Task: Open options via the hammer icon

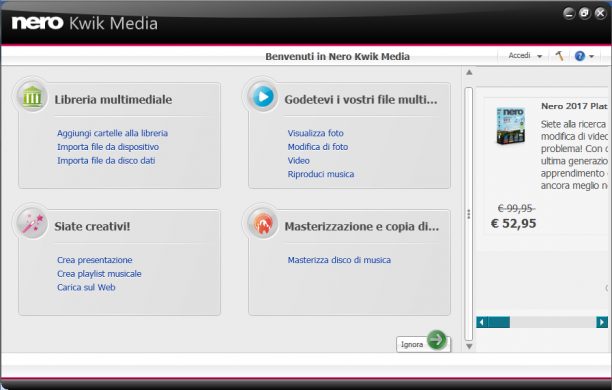Action: (559, 56)
